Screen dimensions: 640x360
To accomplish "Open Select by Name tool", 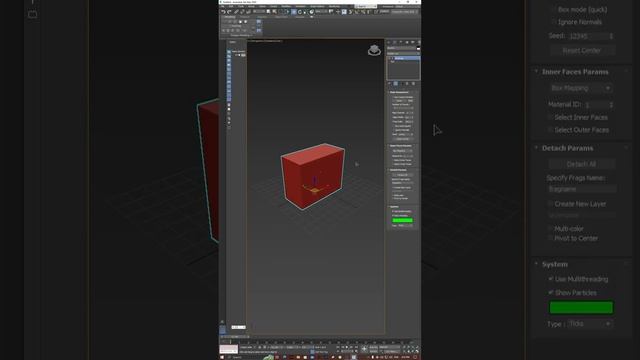I will [275, 12].
